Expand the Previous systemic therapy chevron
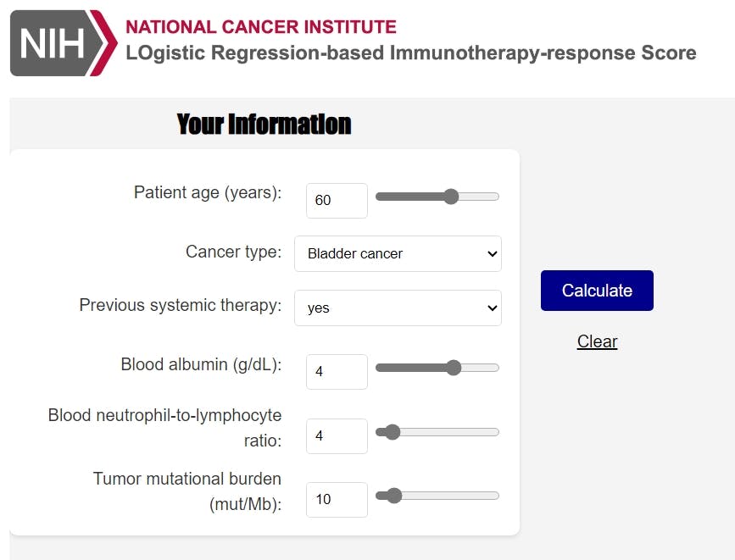This screenshot has height=560, width=735. click(490, 308)
